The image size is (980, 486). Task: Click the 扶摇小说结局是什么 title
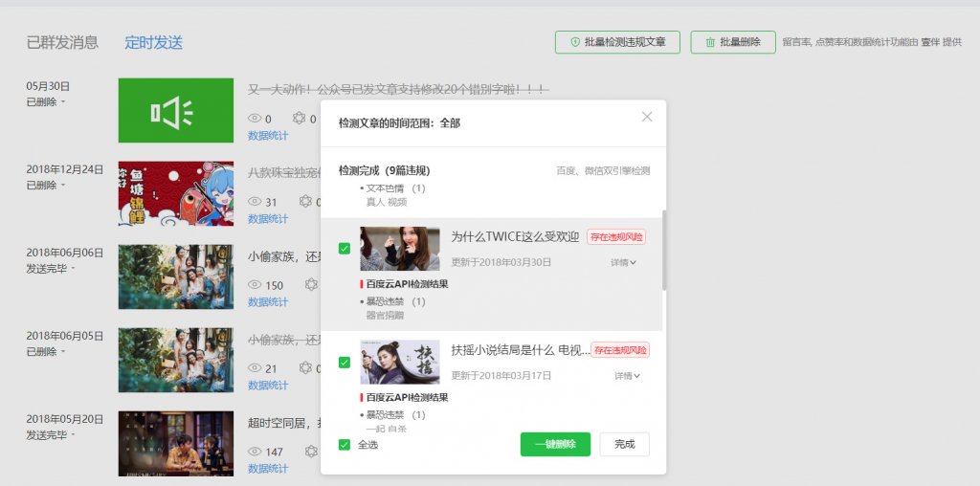pos(521,350)
